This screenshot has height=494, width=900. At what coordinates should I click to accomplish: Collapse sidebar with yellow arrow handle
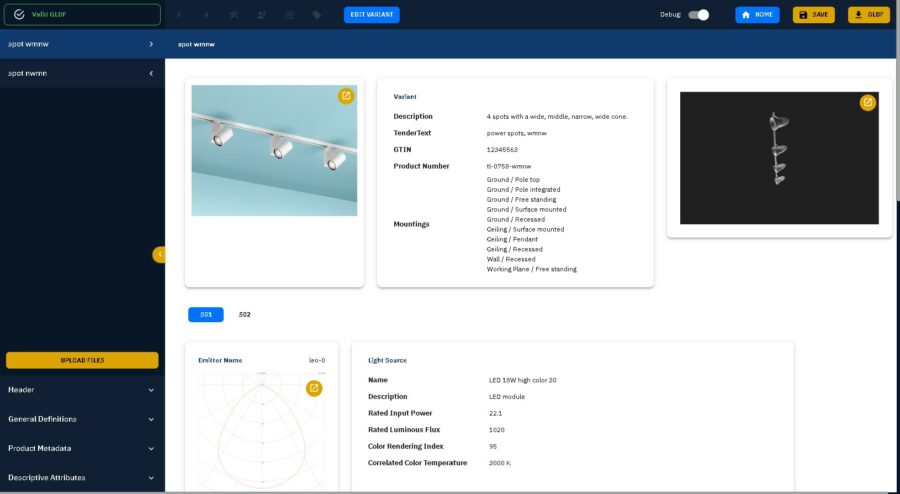(159, 255)
